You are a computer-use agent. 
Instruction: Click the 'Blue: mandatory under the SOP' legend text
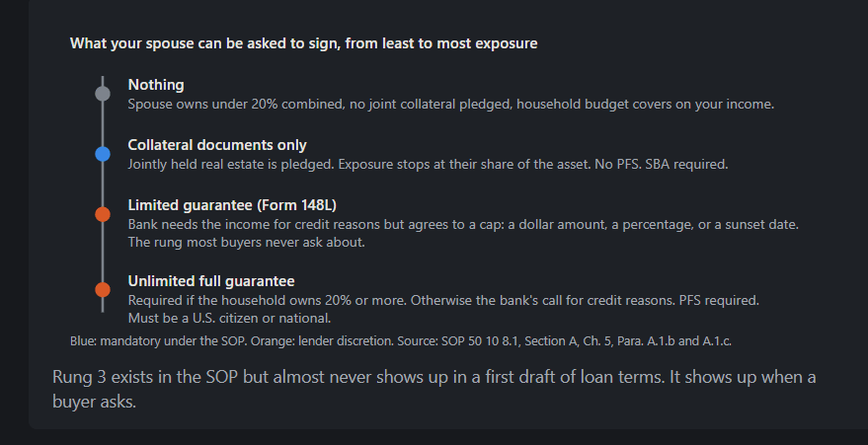(159, 341)
